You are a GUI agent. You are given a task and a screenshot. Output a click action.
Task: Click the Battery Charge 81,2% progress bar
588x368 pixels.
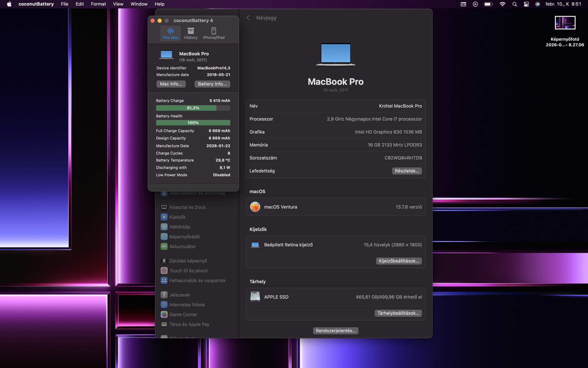193,108
